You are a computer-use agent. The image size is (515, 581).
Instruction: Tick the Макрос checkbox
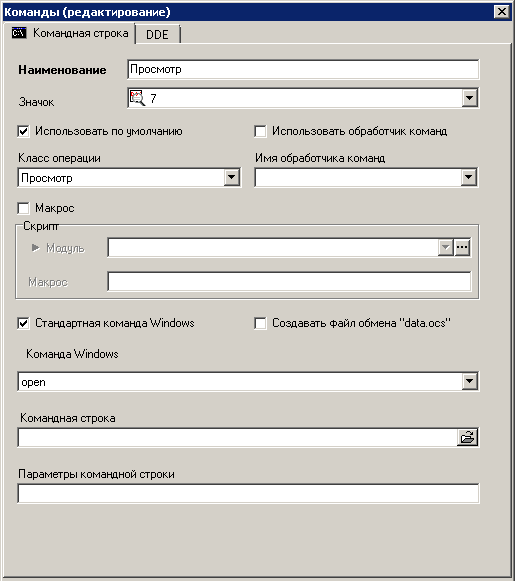click(23, 208)
